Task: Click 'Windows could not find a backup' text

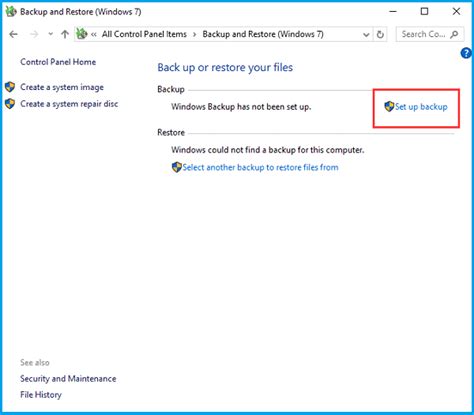Action: tap(268, 150)
